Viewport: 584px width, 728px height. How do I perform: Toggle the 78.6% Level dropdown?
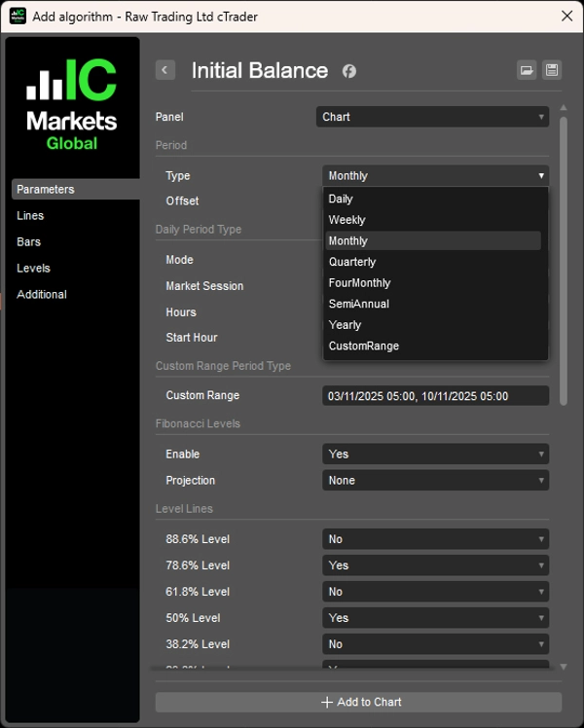[x=435, y=565]
